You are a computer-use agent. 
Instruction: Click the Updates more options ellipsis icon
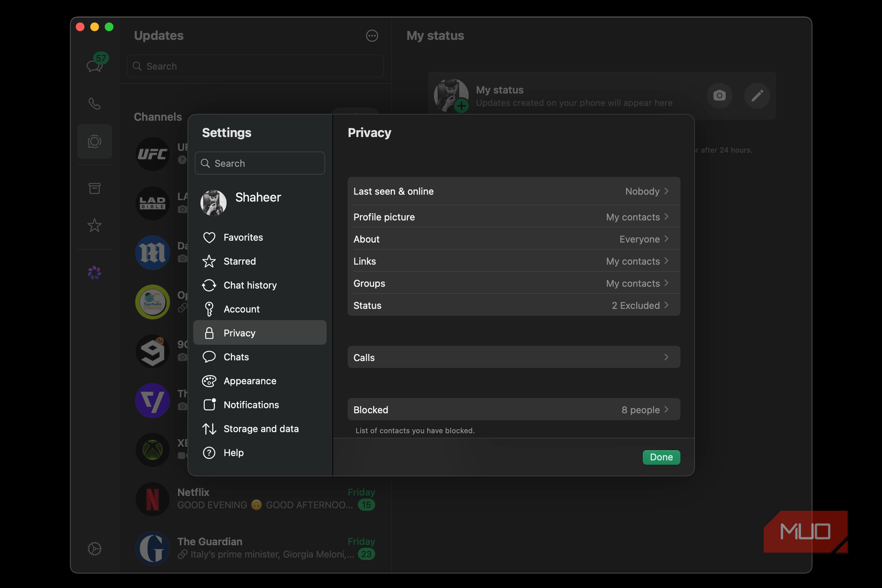[x=372, y=36]
